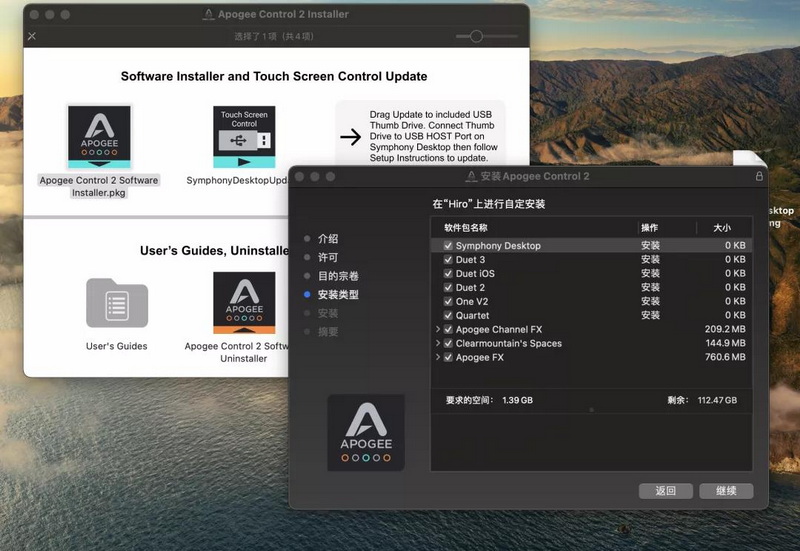Click the 209.2 MB size value
800x551 pixels.
click(x=725, y=329)
